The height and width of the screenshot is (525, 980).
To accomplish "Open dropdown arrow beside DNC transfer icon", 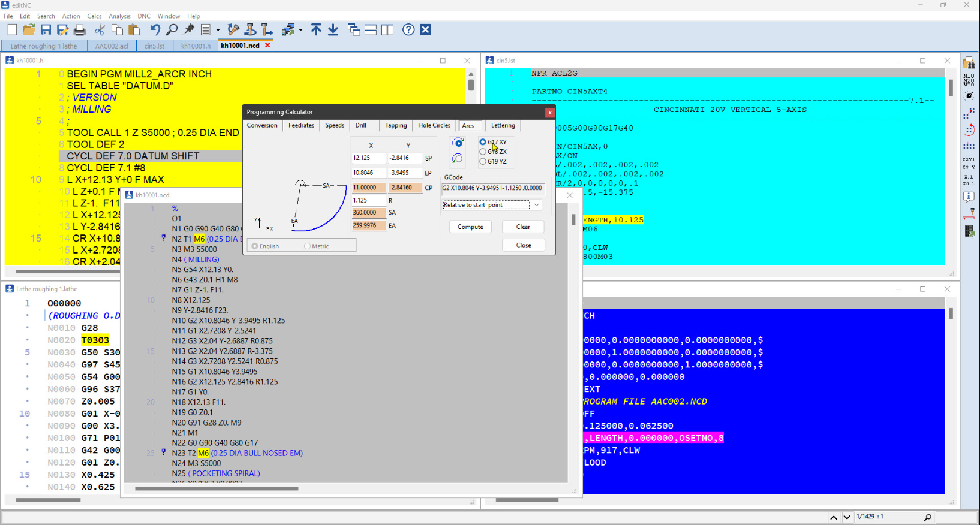I will click(300, 30).
